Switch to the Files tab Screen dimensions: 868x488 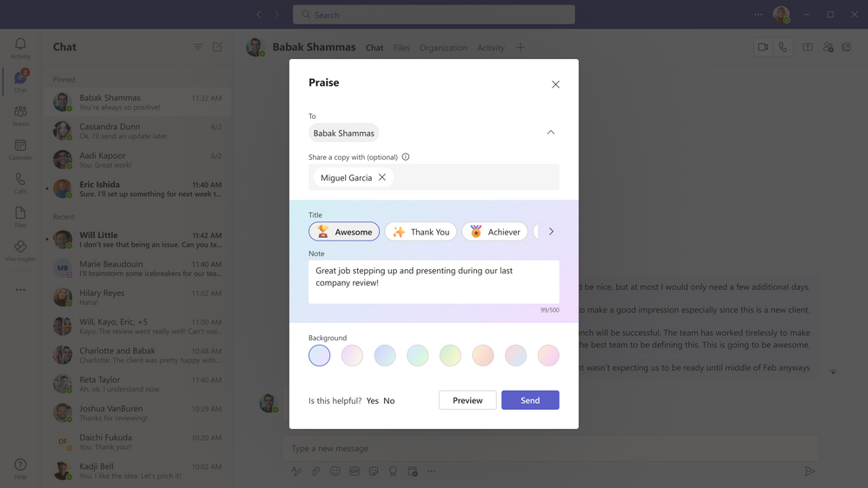401,48
